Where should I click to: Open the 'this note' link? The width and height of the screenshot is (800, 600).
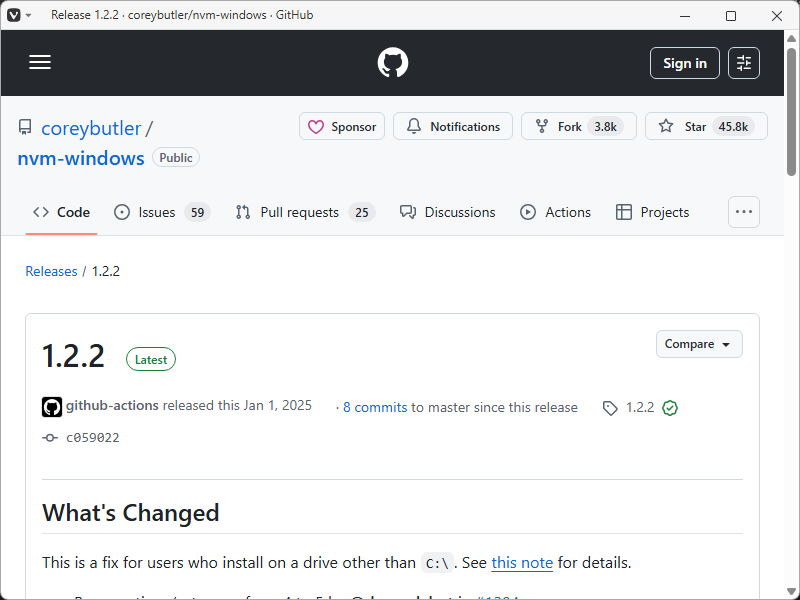[522, 563]
